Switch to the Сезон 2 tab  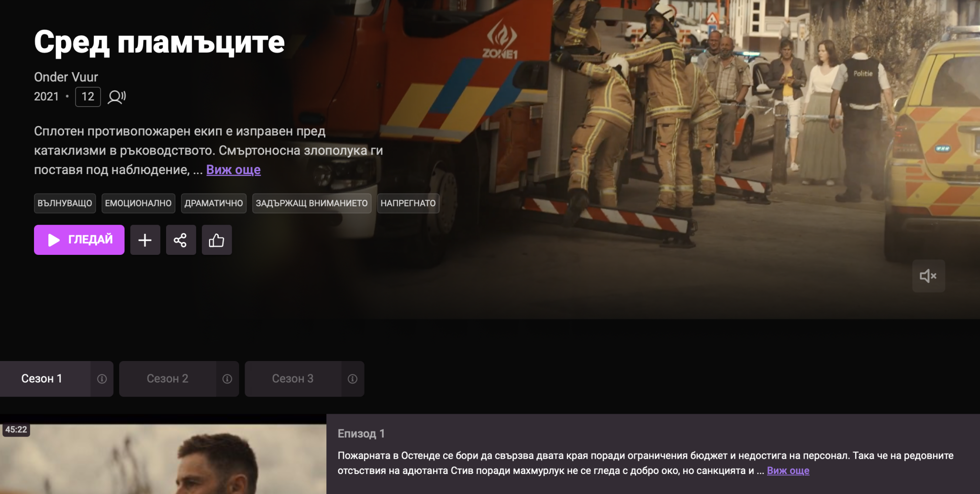click(167, 379)
